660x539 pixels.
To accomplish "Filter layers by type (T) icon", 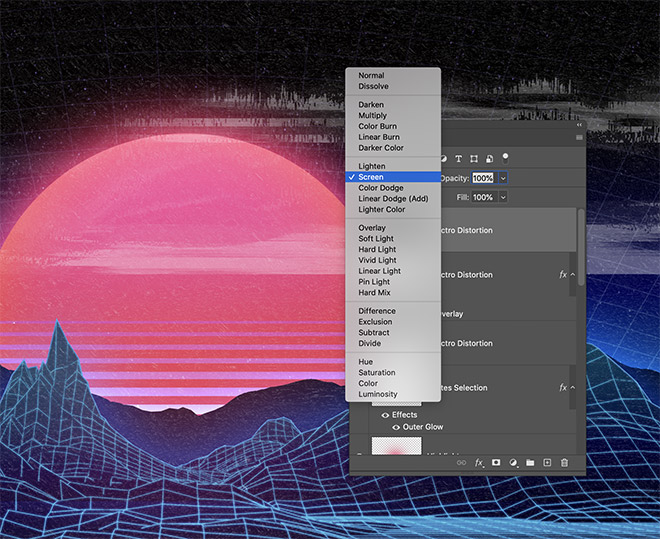I will click(459, 158).
